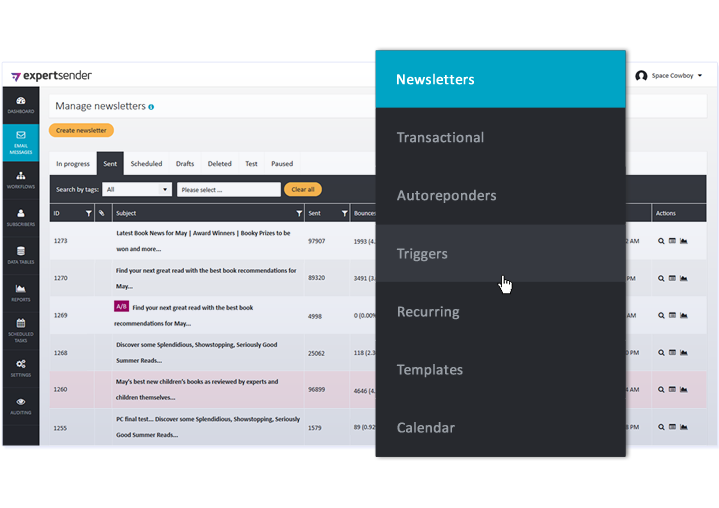Switch to the Scheduled tab
Screen dimensions: 719x508
[146, 164]
